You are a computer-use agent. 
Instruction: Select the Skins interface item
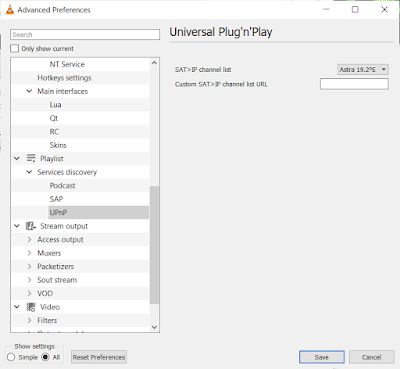click(58, 145)
